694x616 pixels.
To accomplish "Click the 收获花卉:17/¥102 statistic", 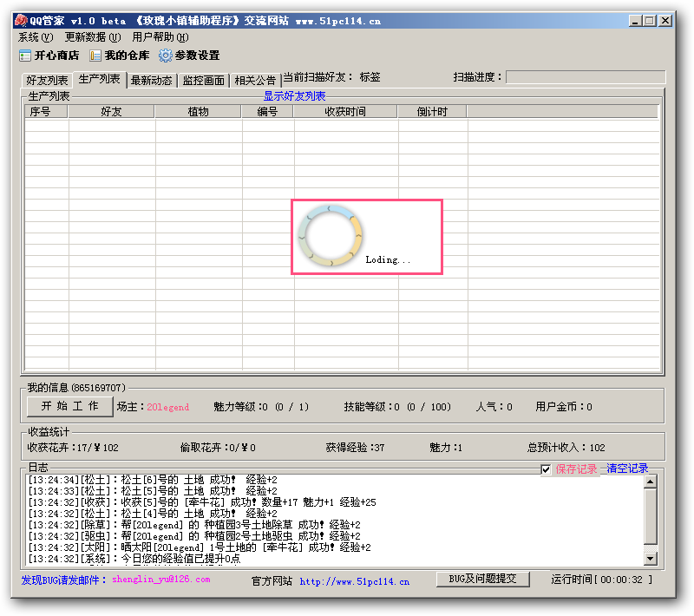I will (73, 448).
